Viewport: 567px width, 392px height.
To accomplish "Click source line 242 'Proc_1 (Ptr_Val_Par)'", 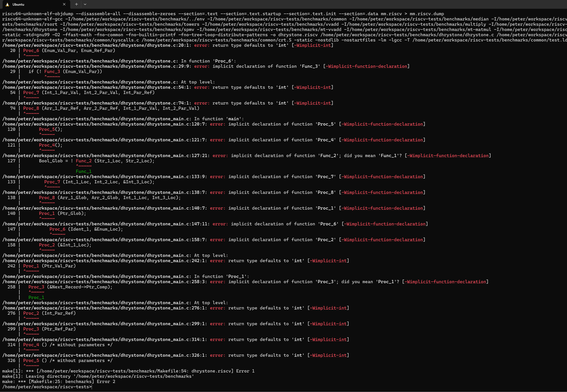I will pyautogui.click(x=42, y=266).
